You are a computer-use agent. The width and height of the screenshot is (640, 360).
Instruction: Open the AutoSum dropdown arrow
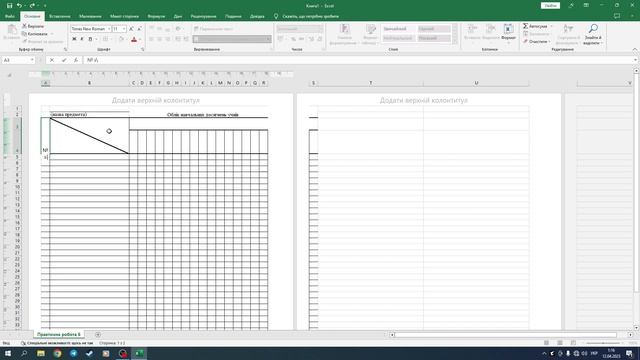coord(551,26)
